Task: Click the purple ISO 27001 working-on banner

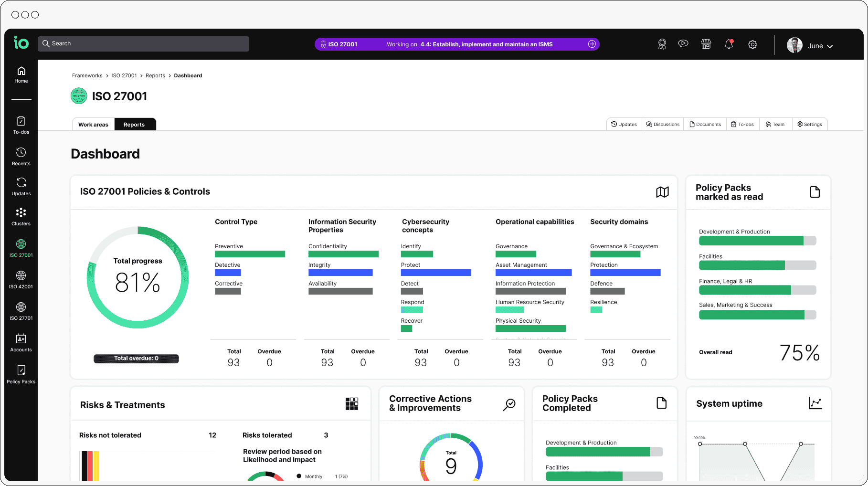Action: (x=457, y=44)
